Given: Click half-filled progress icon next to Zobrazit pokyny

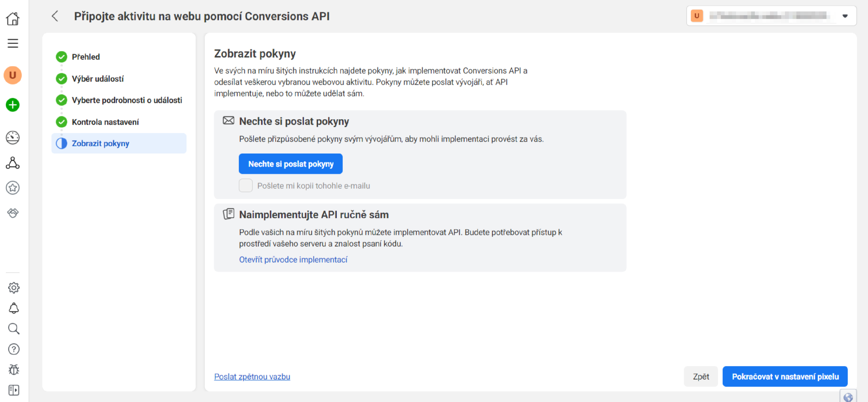Looking at the screenshot, I should point(61,143).
